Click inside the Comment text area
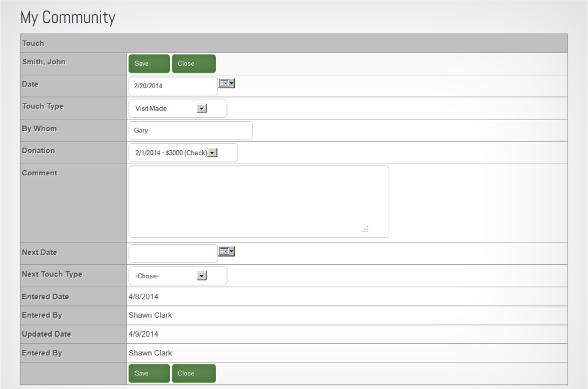 click(x=258, y=201)
